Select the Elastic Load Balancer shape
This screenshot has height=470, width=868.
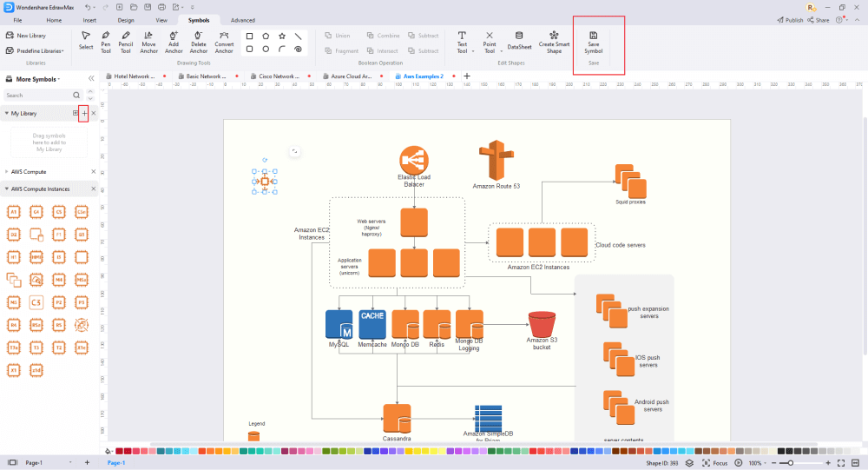click(x=413, y=160)
